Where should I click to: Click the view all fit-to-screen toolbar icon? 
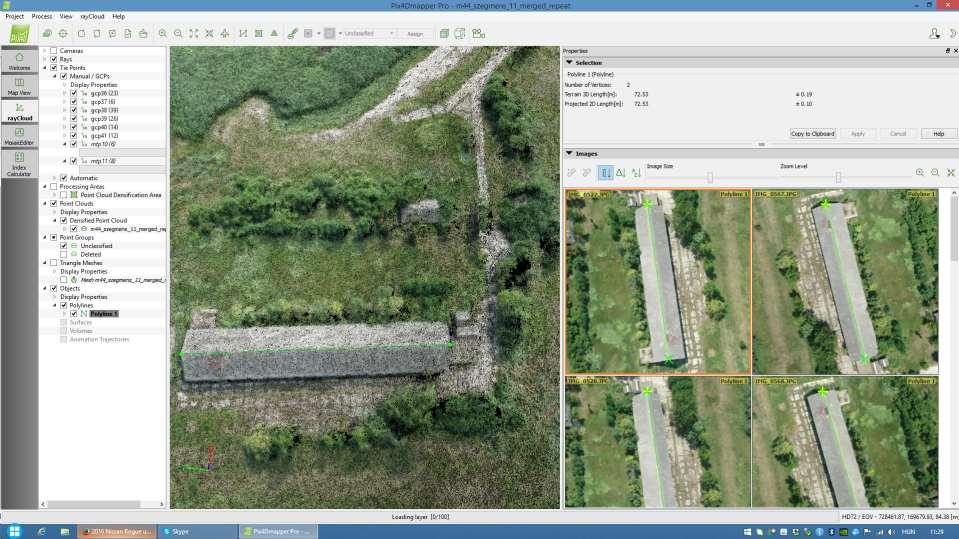click(x=194, y=34)
